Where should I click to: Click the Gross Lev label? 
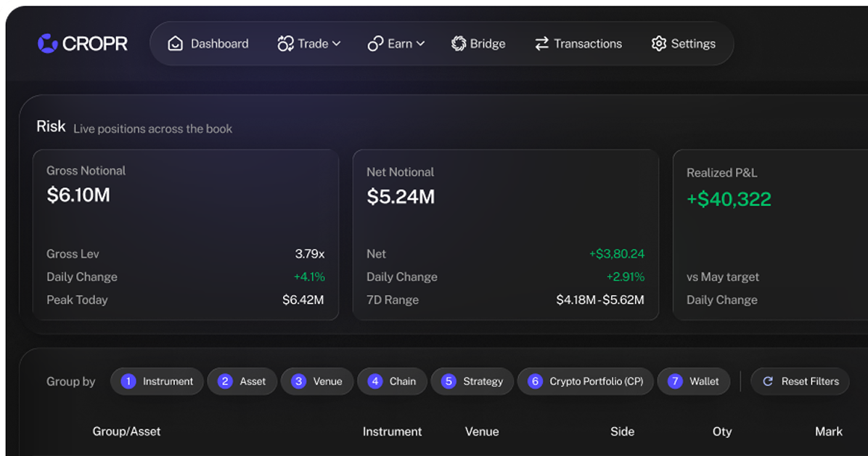coord(73,253)
